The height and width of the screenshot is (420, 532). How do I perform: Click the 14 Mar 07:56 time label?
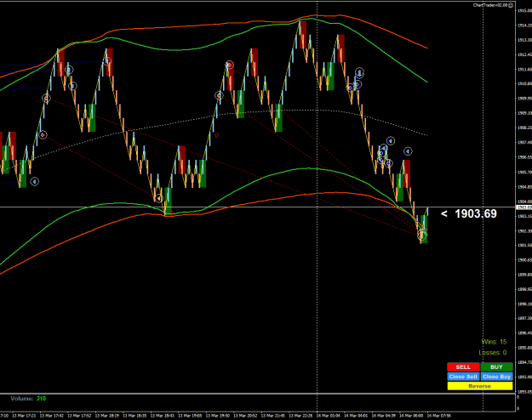[438, 416]
